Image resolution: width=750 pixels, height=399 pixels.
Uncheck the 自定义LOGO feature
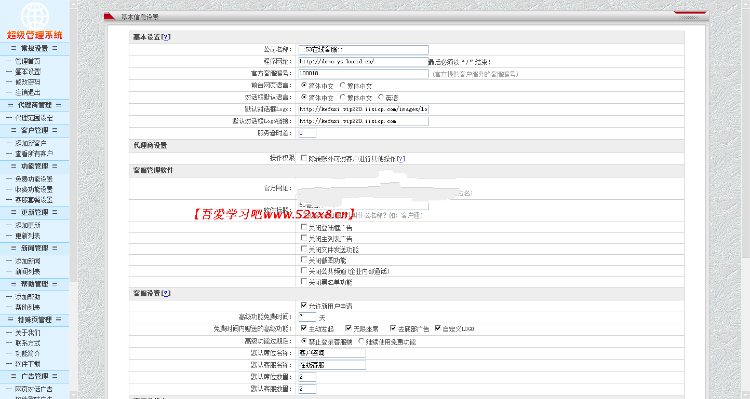438,328
